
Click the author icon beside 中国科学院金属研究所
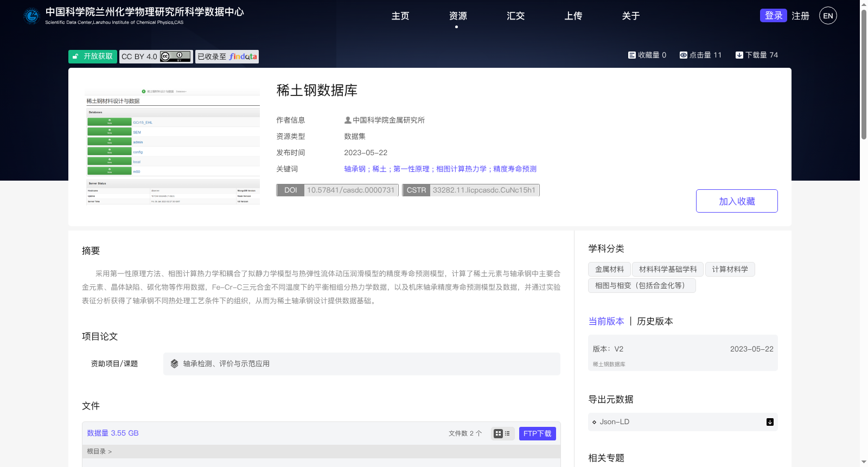(348, 120)
